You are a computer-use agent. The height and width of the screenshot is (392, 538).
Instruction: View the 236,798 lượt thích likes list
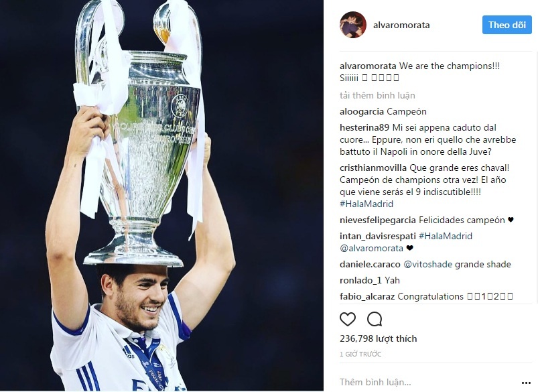[378, 338]
